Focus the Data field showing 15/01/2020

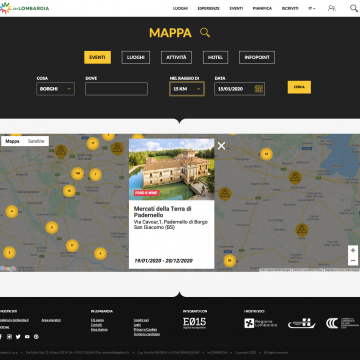pyautogui.click(x=239, y=89)
